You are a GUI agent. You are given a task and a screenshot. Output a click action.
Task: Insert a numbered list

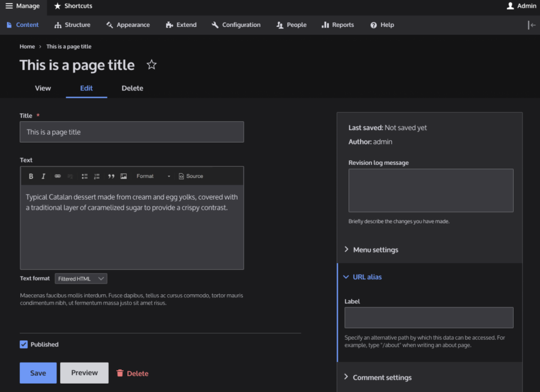pyautogui.click(x=97, y=176)
